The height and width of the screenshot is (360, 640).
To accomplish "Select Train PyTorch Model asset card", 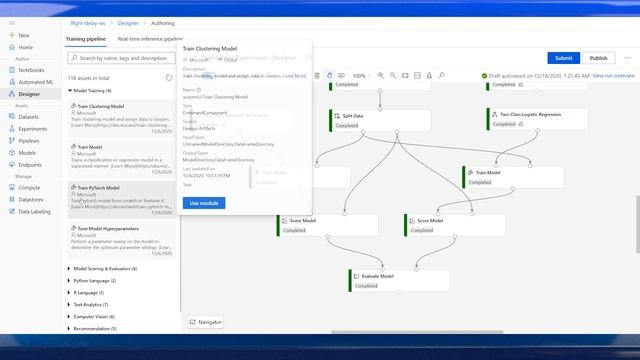I will (x=122, y=200).
